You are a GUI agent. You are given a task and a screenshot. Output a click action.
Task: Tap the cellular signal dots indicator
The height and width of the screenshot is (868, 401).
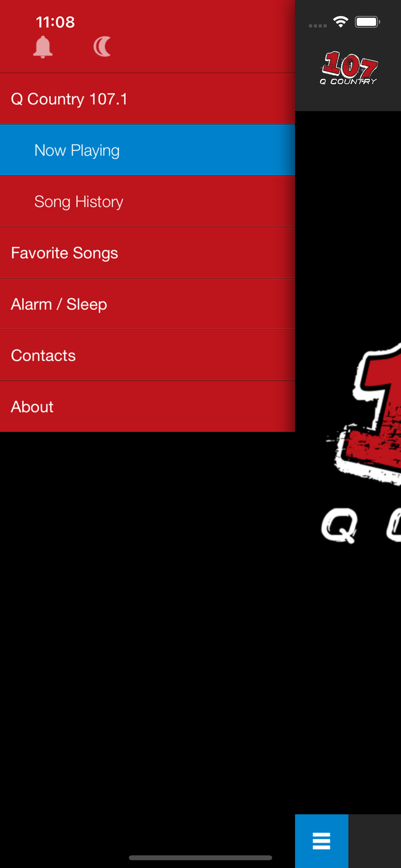(318, 26)
